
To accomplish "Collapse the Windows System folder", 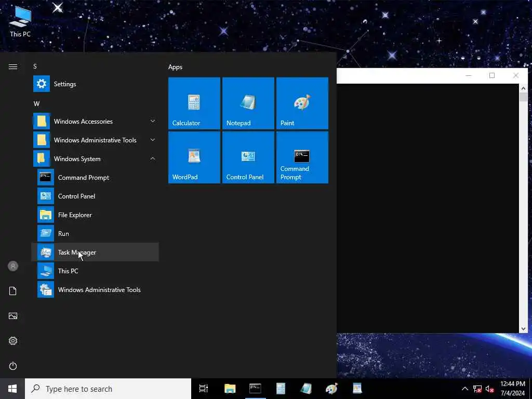I will [95, 158].
